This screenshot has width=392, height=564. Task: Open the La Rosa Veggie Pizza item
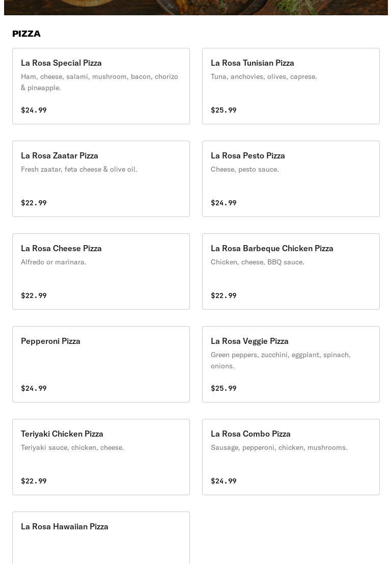tap(291, 364)
